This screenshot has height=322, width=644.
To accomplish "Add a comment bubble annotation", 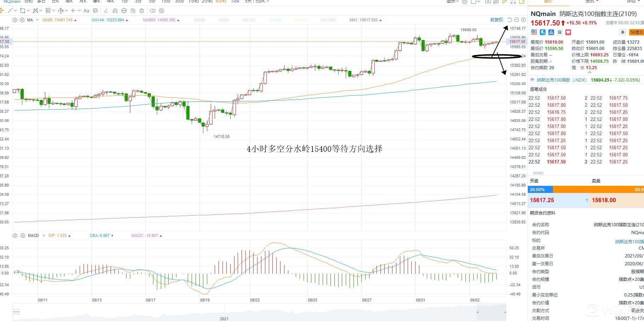I will click(x=95, y=11).
